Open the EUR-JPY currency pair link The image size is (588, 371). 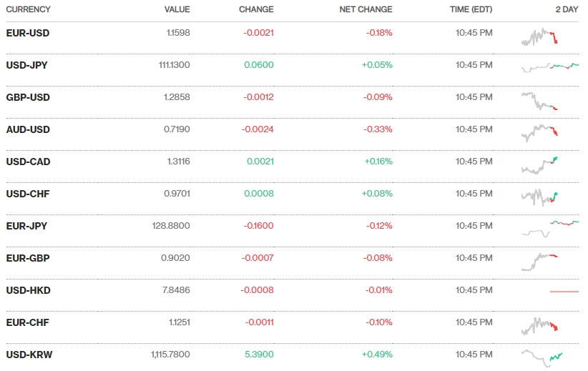pyautogui.click(x=27, y=226)
